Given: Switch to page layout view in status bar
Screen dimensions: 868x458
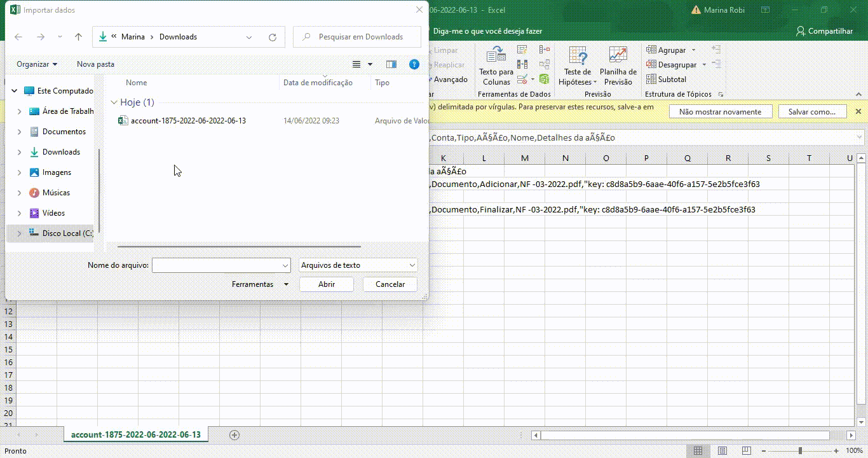Looking at the screenshot, I should click(722, 451).
